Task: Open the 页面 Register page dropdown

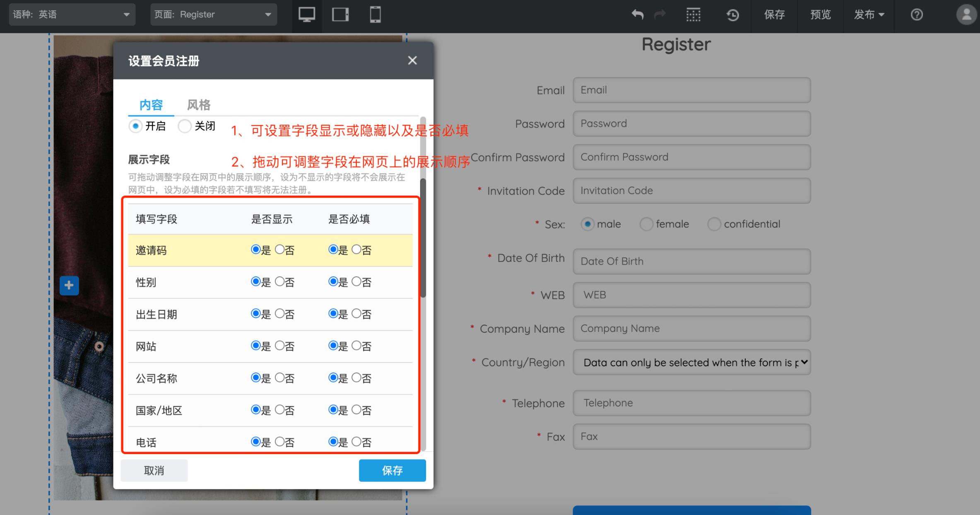Action: tap(213, 15)
